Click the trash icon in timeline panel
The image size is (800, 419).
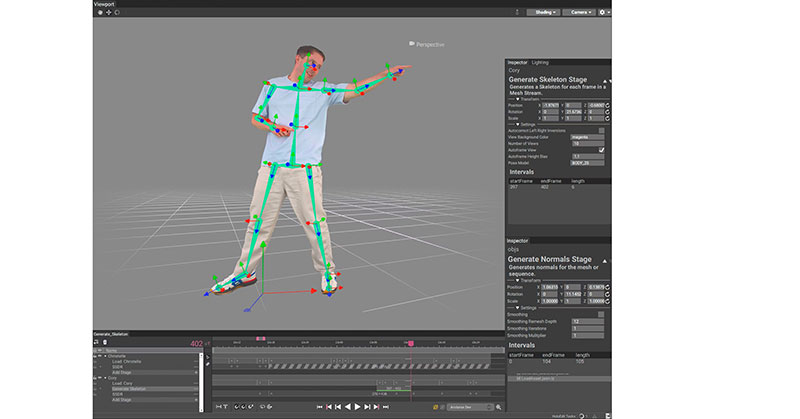[105, 343]
